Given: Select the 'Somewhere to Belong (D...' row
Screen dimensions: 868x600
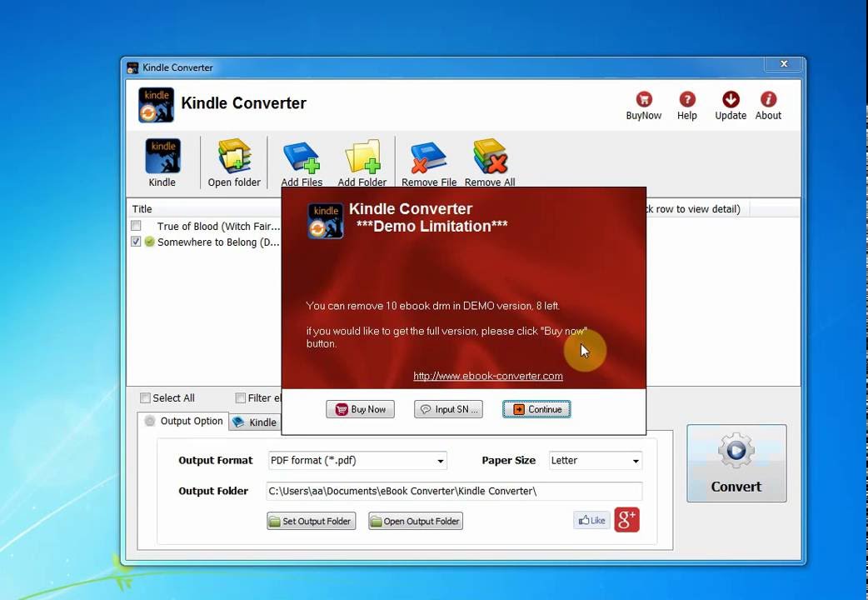Looking at the screenshot, I should click(x=218, y=242).
